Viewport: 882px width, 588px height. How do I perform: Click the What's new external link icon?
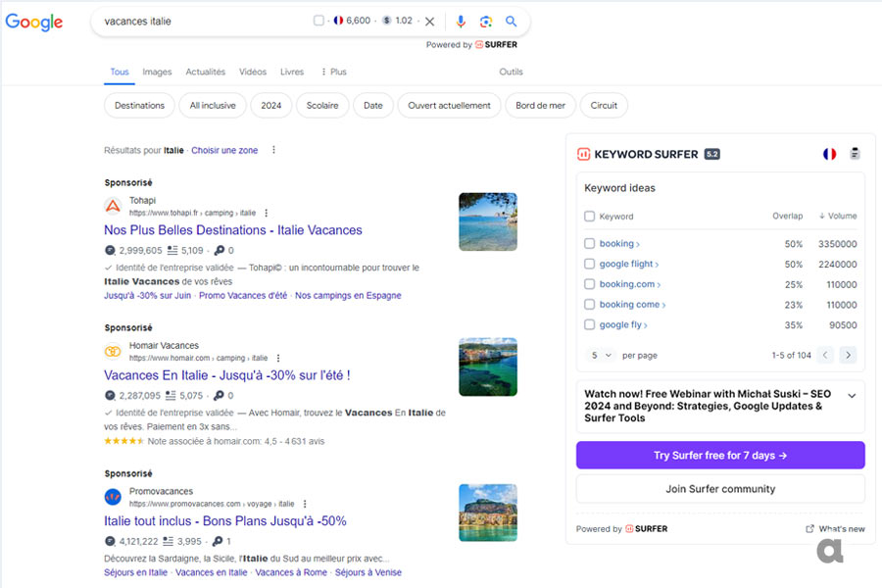pos(810,529)
